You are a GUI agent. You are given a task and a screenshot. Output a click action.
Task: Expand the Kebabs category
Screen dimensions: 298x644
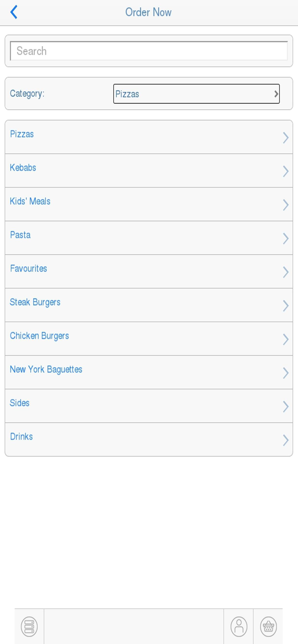[149, 171]
